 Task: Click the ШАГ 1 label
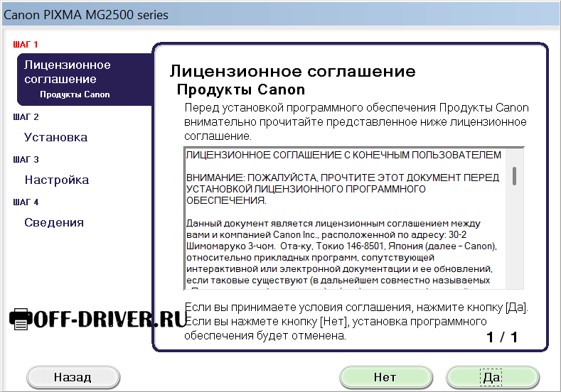(x=26, y=45)
